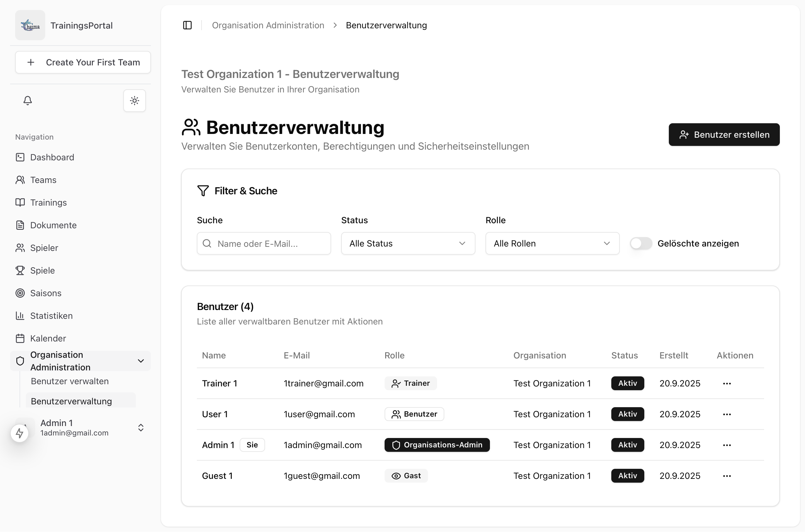The width and height of the screenshot is (805, 532).
Task: Click email 1trainer@gmail.com
Action: click(x=323, y=383)
